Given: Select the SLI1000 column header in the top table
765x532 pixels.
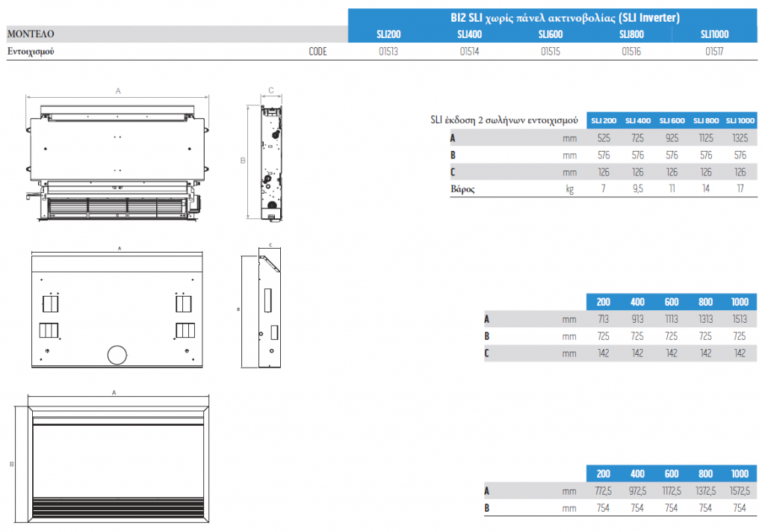Looking at the screenshot, I should pos(714,34).
